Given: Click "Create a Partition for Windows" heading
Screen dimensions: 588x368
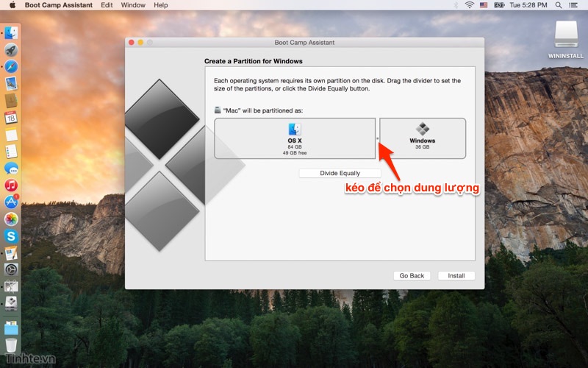Looking at the screenshot, I should (254, 61).
